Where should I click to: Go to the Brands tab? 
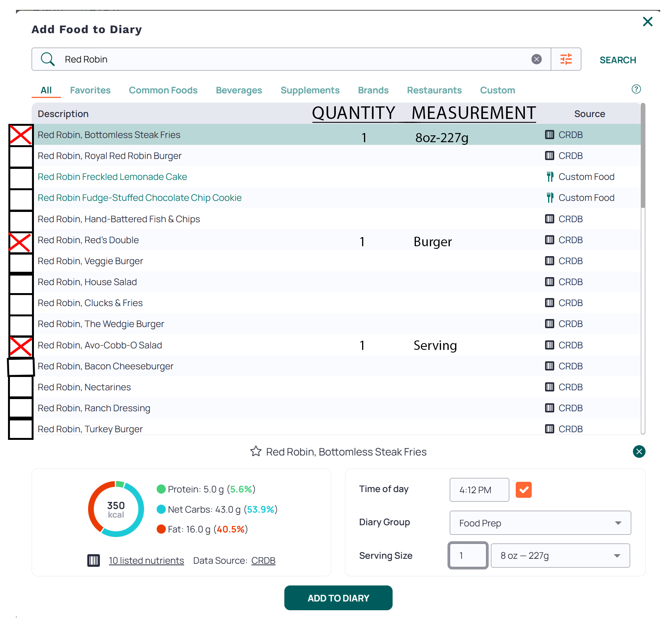tap(373, 90)
